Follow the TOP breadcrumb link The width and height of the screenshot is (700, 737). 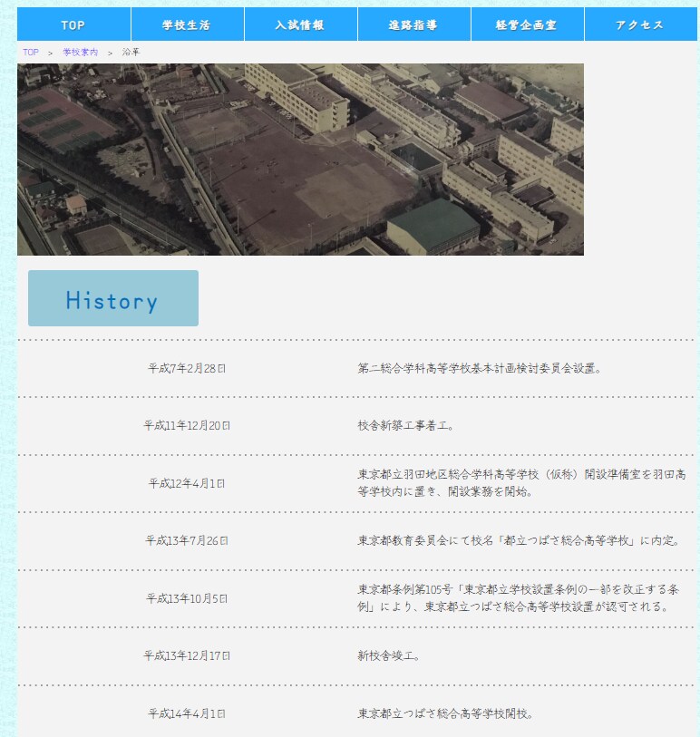point(31,53)
